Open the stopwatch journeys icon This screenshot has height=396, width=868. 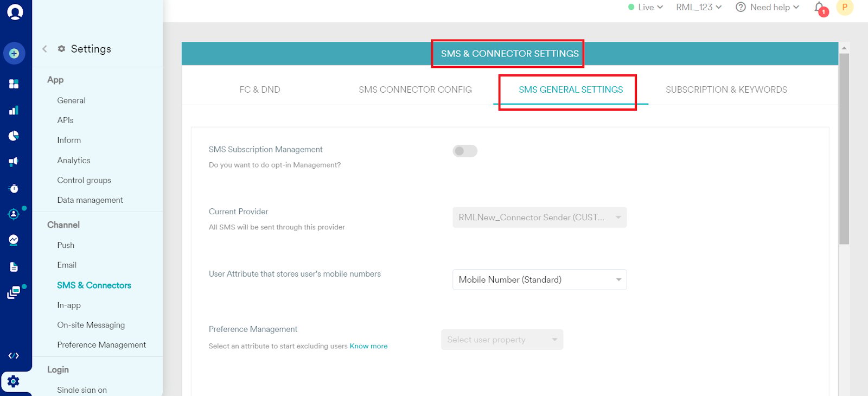pos(14,188)
